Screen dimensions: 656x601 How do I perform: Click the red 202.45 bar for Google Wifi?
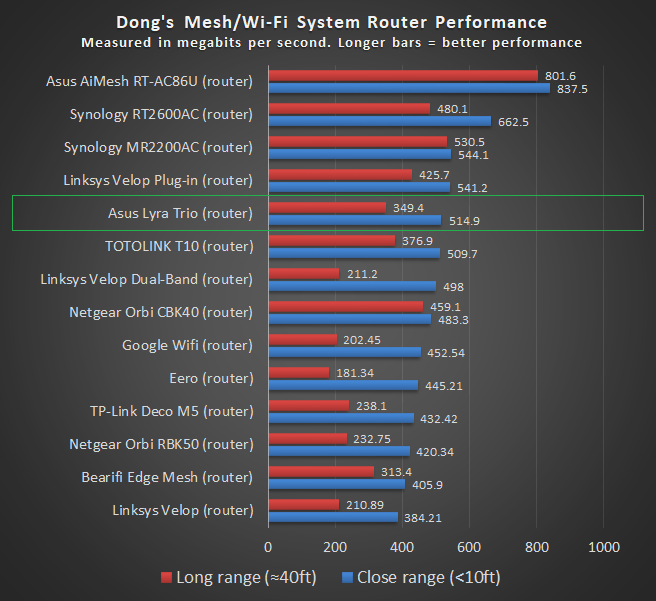tap(303, 340)
